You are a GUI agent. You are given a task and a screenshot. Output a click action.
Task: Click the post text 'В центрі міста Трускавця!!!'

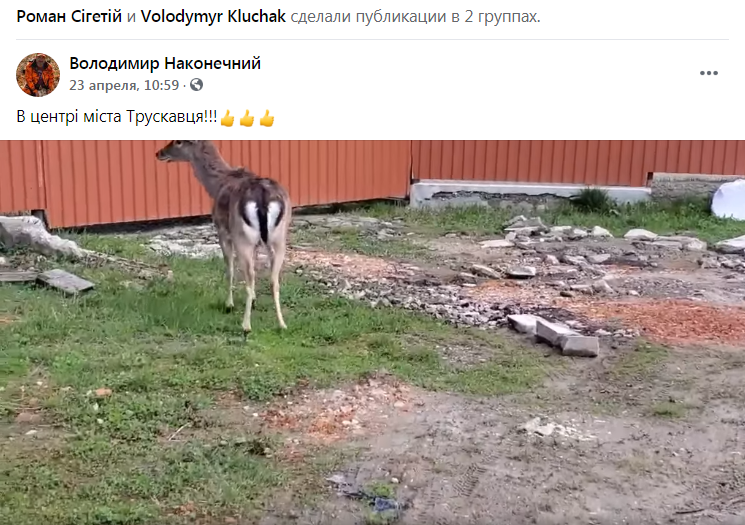[116, 117]
